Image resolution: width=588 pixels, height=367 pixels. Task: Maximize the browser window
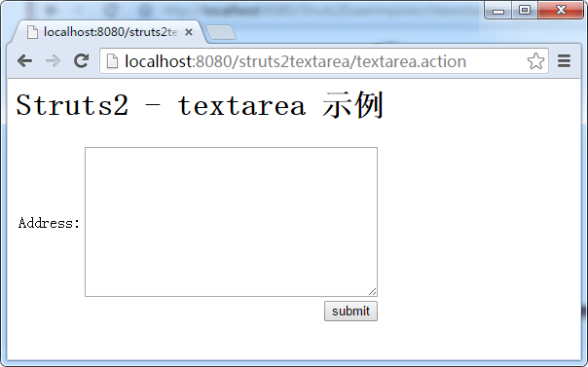(x=525, y=10)
